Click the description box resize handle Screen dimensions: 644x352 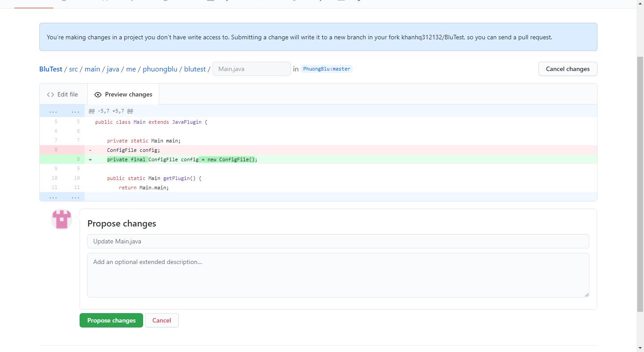(x=586, y=294)
